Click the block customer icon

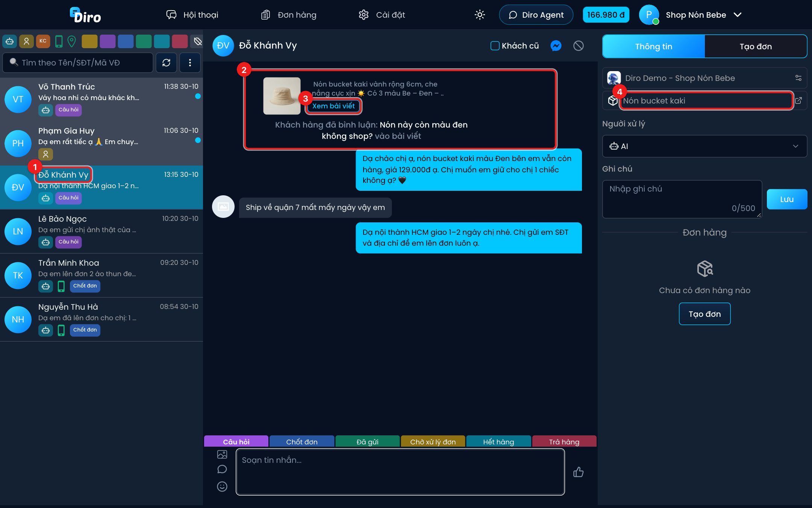[579, 46]
